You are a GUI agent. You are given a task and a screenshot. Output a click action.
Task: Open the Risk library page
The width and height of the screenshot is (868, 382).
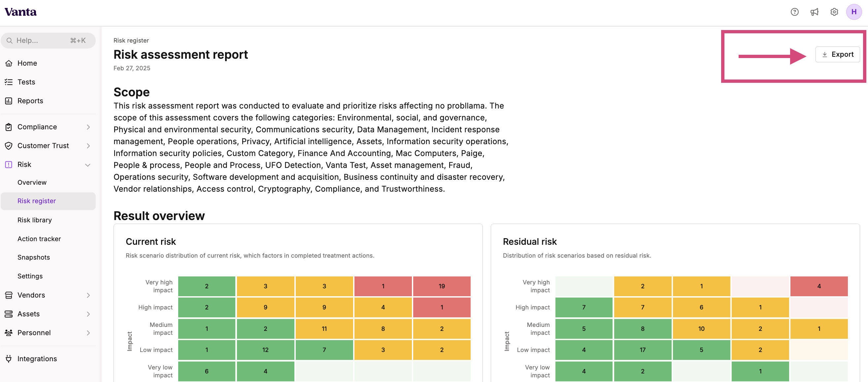point(35,220)
